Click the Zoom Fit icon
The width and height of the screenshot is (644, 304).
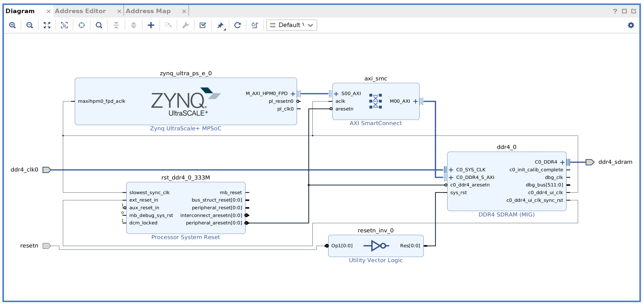47,25
